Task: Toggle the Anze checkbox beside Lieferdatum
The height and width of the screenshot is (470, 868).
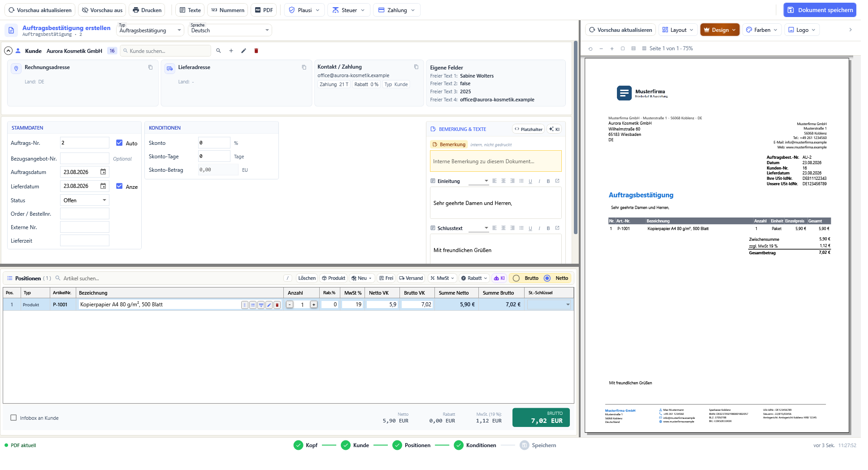Action: tap(119, 186)
